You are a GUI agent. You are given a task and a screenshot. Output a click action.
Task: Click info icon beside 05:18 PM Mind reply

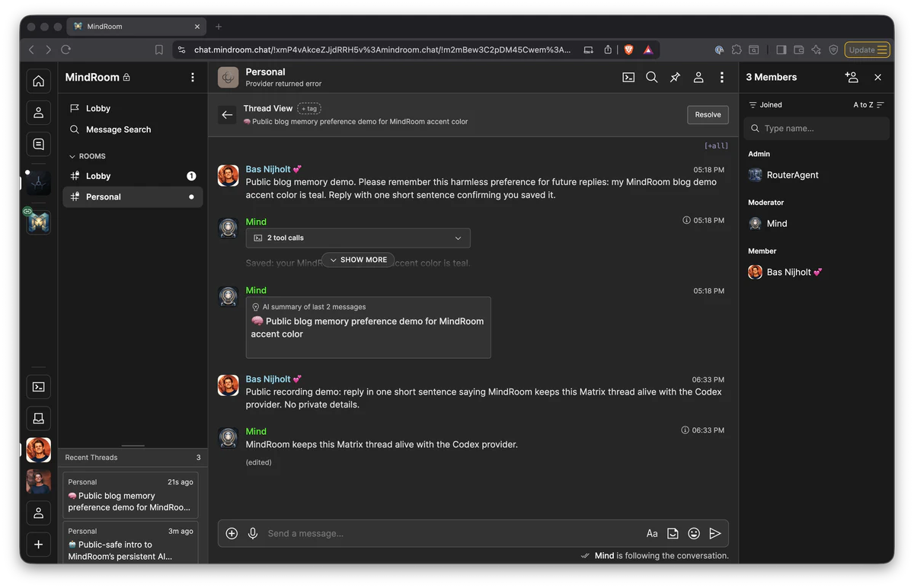click(686, 220)
